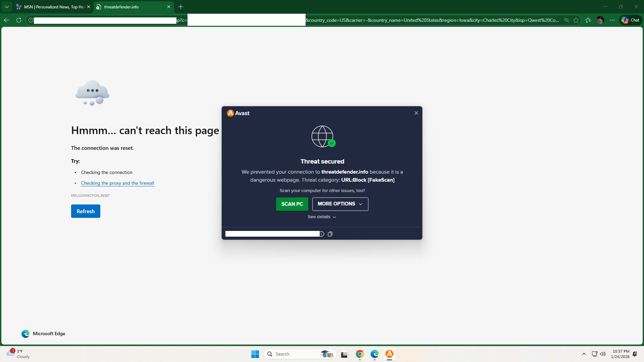The image size is (644, 362).
Task: Open the Favorites list icon
Action: [588, 20]
